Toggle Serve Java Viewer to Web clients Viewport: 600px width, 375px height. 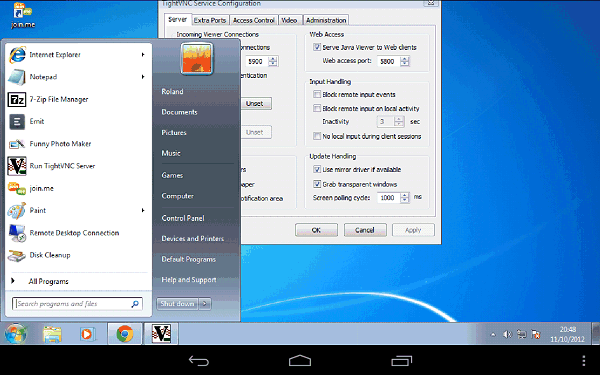pyautogui.click(x=317, y=47)
